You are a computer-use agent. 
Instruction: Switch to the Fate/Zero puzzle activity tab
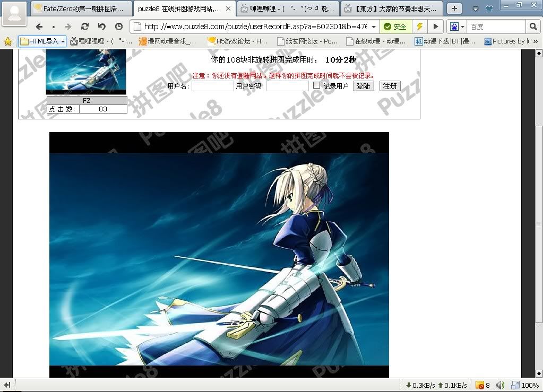[81, 8]
